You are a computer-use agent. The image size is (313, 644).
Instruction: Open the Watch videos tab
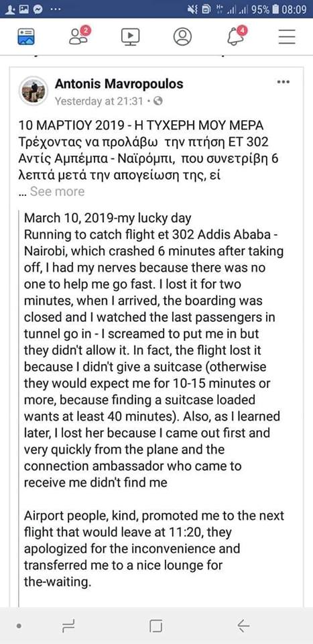pyautogui.click(x=131, y=36)
